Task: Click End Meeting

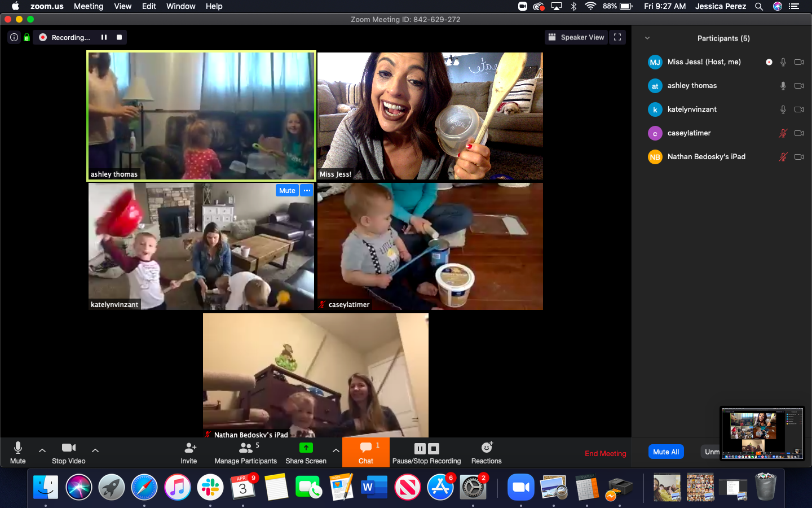Action: 606,453
